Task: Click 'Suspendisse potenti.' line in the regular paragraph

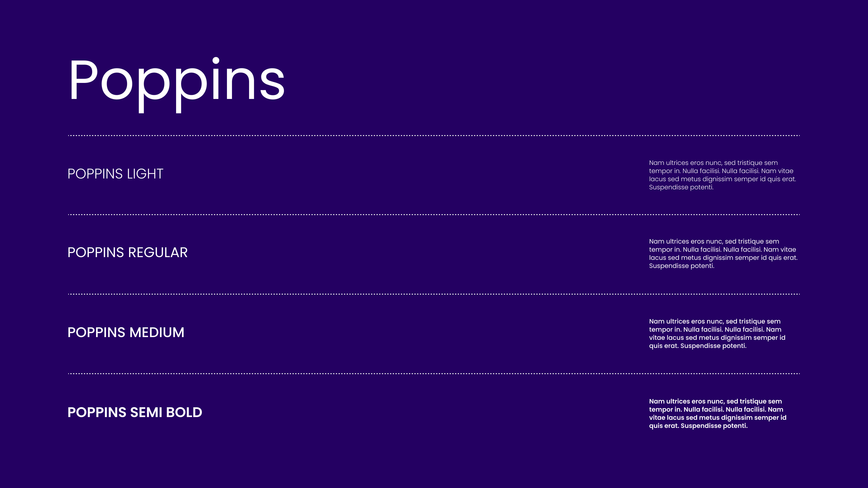Action: pyautogui.click(x=681, y=266)
